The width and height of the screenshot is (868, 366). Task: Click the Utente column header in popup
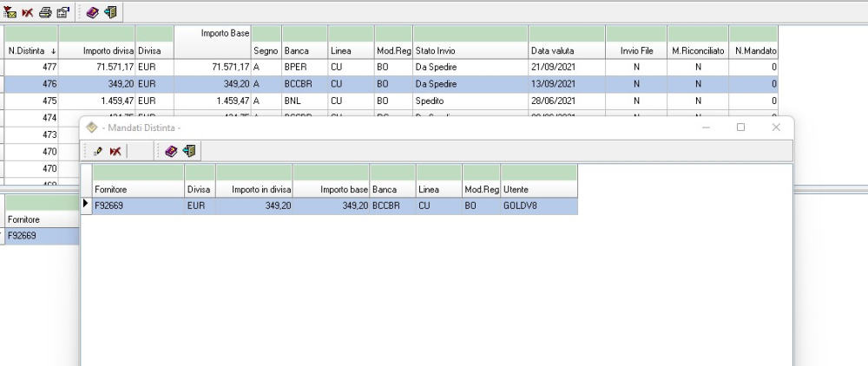538,189
